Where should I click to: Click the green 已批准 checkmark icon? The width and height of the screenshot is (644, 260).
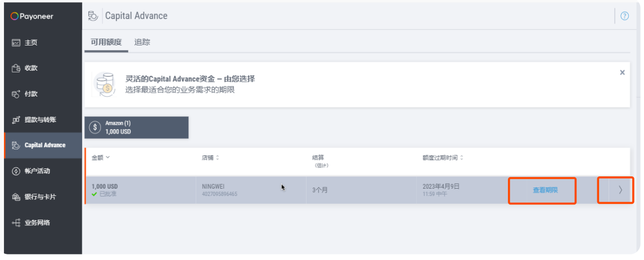(x=94, y=194)
